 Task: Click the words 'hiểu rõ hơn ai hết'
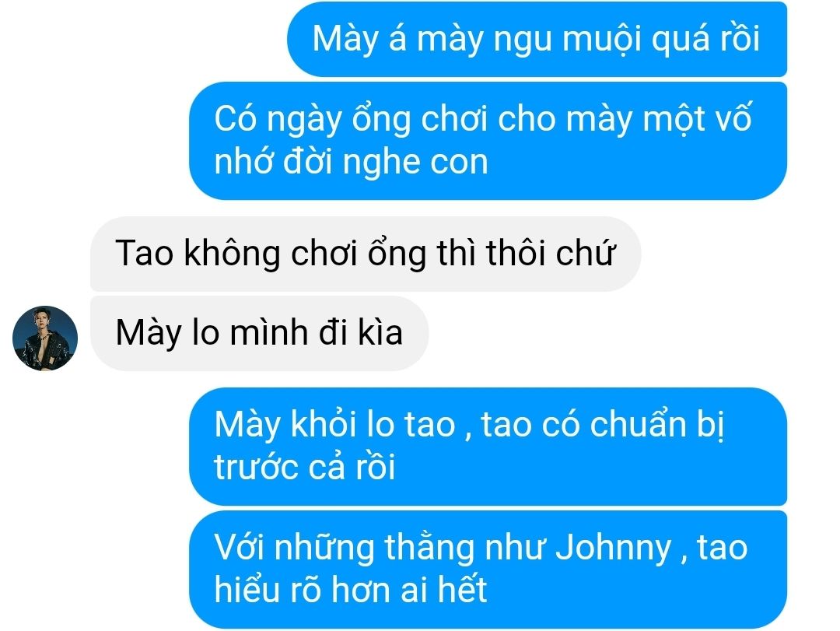point(351,590)
